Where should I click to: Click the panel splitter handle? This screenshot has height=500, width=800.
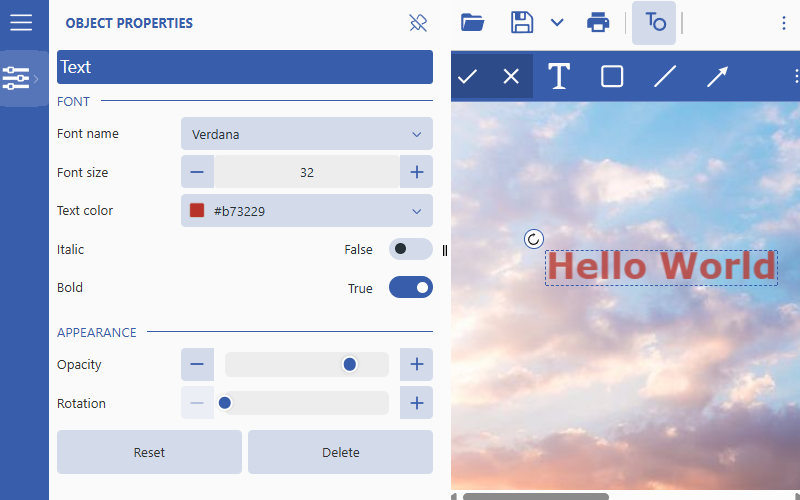pyautogui.click(x=445, y=250)
